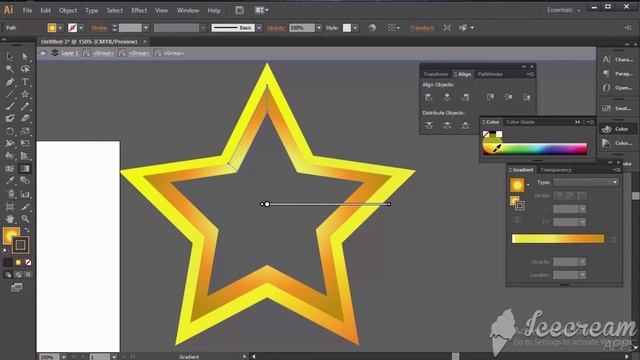This screenshot has height=360, width=640.
Task: Set paint mode to Gradient
Action: pyautogui.click(x=18, y=262)
